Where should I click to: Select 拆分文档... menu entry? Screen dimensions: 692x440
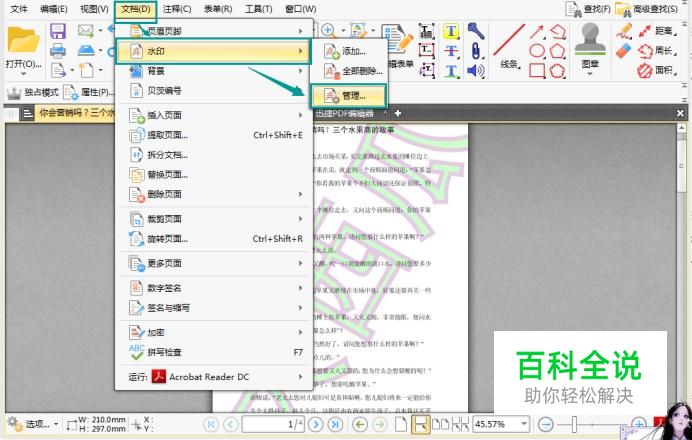(214, 155)
